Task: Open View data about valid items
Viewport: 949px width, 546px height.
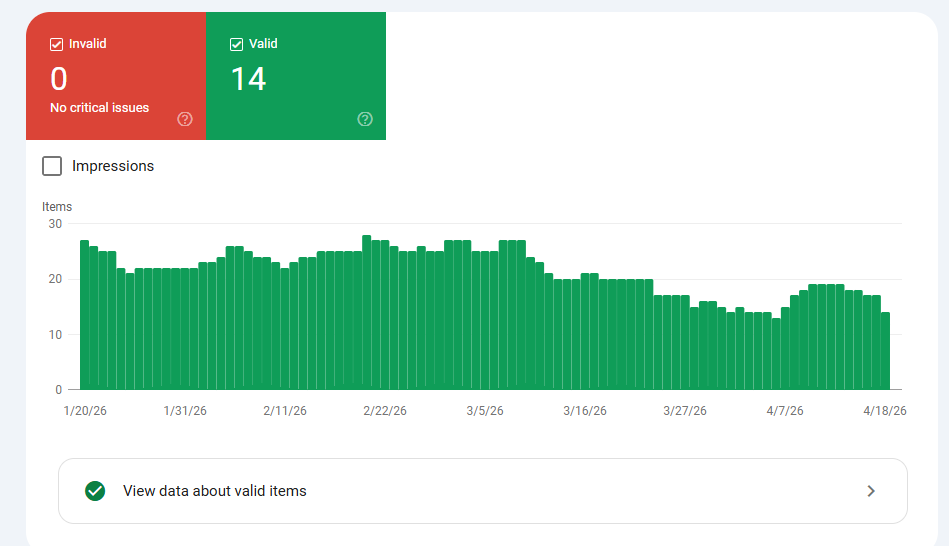Action: 215,491
